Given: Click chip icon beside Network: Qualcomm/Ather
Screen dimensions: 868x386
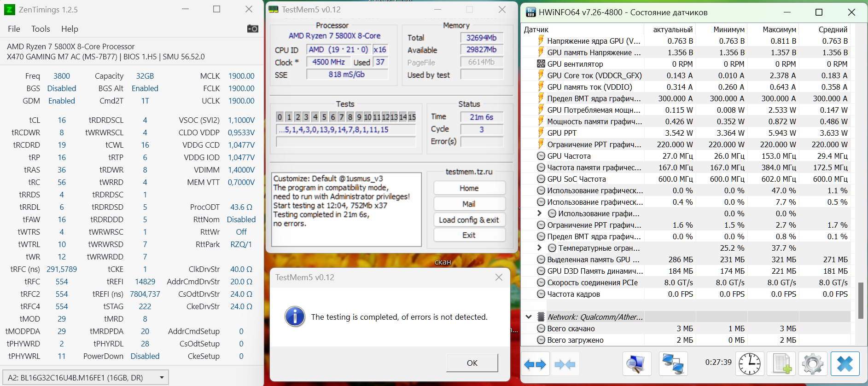Looking at the screenshot, I should tap(541, 317).
